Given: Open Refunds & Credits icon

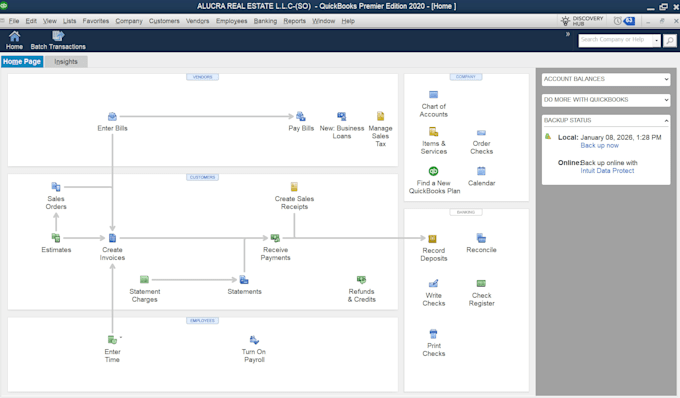Looking at the screenshot, I should (x=361, y=280).
